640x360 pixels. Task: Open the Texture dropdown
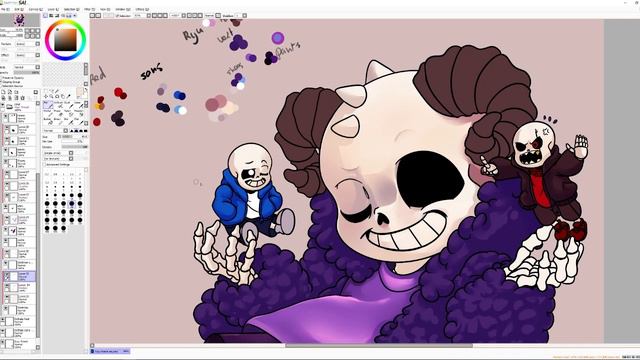[x=27, y=44]
